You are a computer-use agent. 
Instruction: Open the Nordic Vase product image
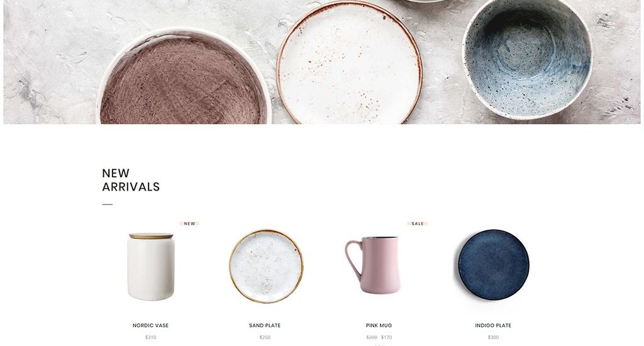tap(151, 266)
